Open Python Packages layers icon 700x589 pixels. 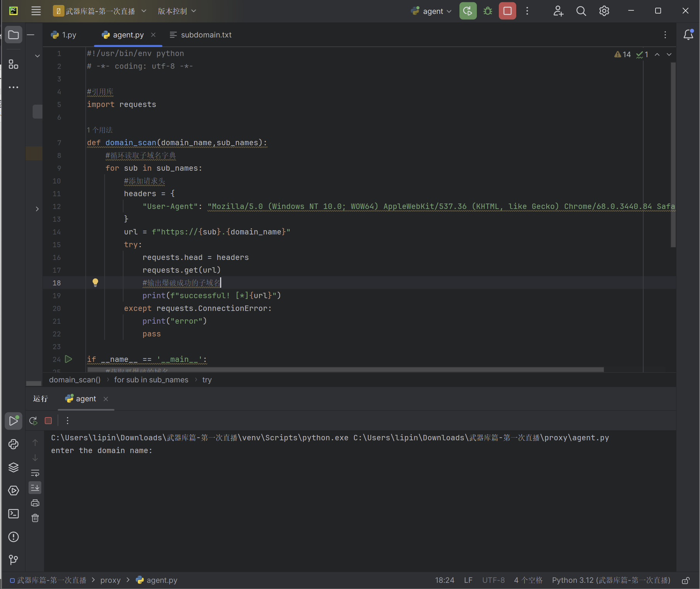(14, 467)
